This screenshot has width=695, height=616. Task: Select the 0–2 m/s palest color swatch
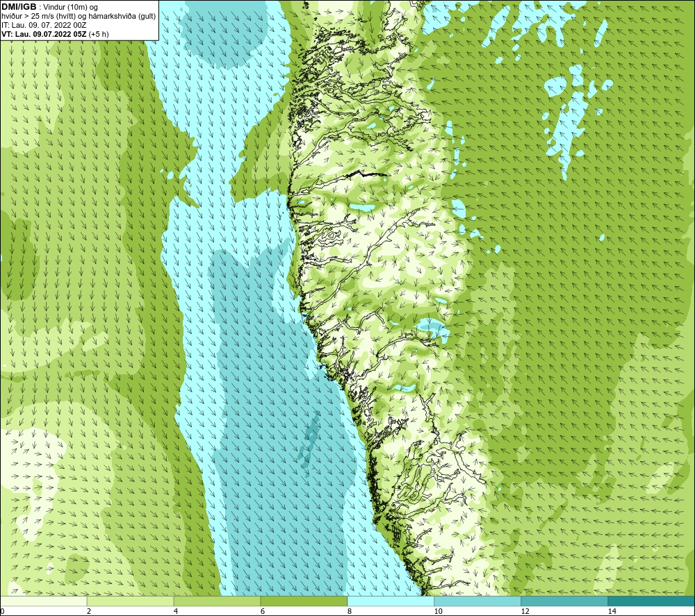click(43, 601)
